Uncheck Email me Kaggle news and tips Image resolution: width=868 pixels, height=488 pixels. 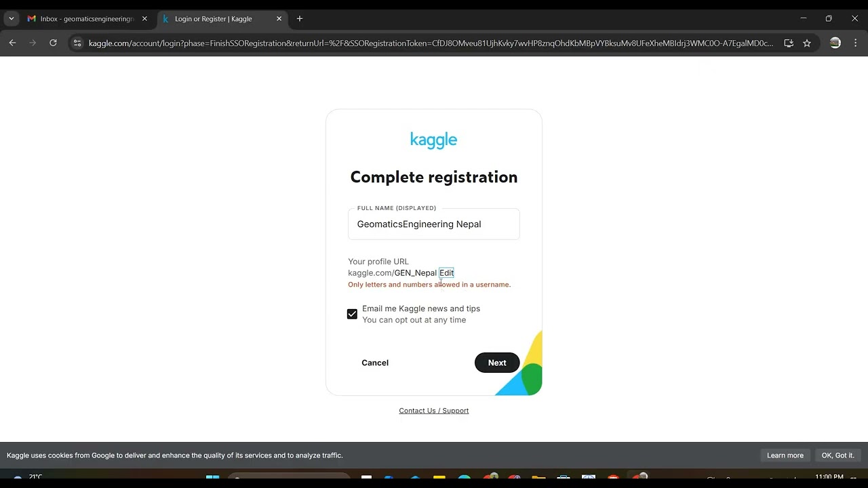352,314
